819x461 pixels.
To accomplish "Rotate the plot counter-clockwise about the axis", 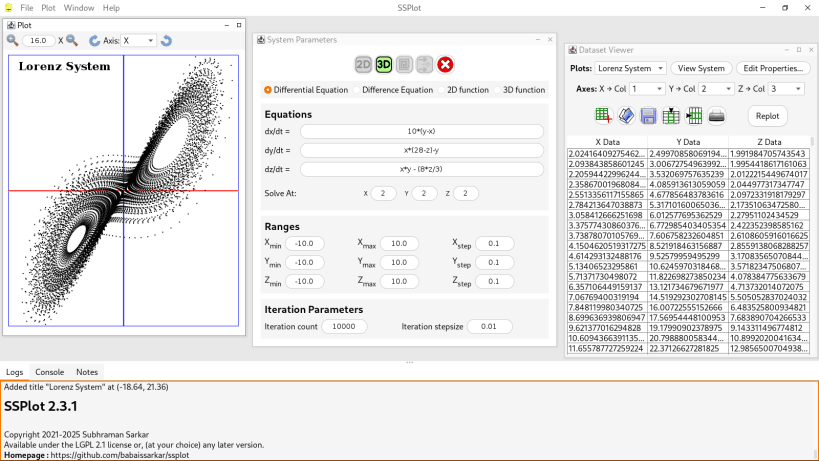I will [x=166, y=40].
